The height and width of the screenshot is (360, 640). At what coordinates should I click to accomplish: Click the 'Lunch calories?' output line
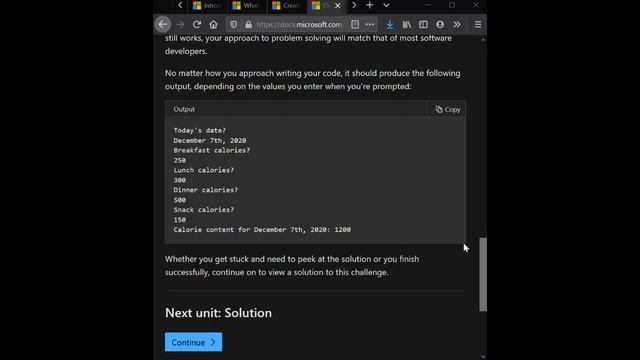204,170
